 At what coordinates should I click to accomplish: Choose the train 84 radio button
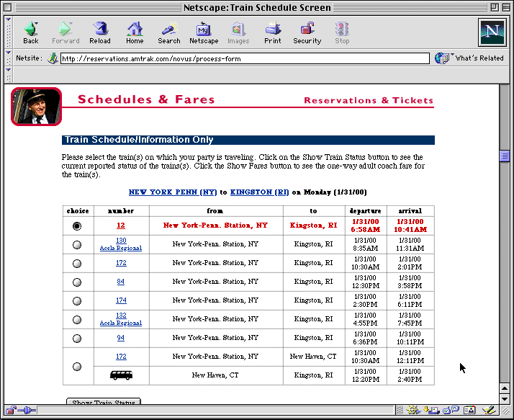tap(77, 282)
